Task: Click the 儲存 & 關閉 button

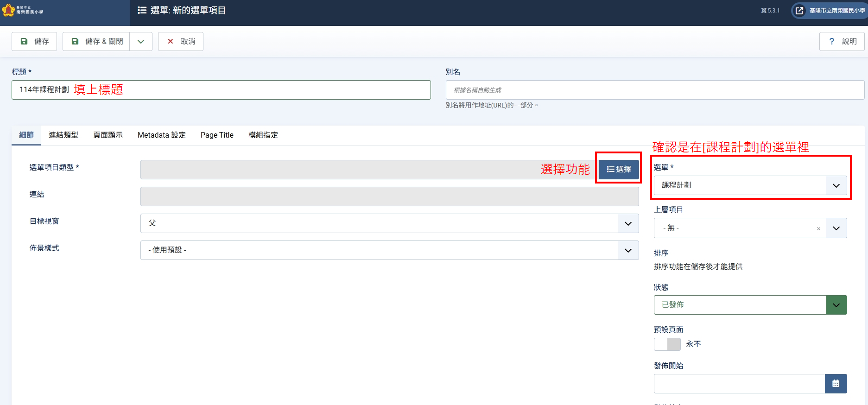Action: pyautogui.click(x=96, y=41)
